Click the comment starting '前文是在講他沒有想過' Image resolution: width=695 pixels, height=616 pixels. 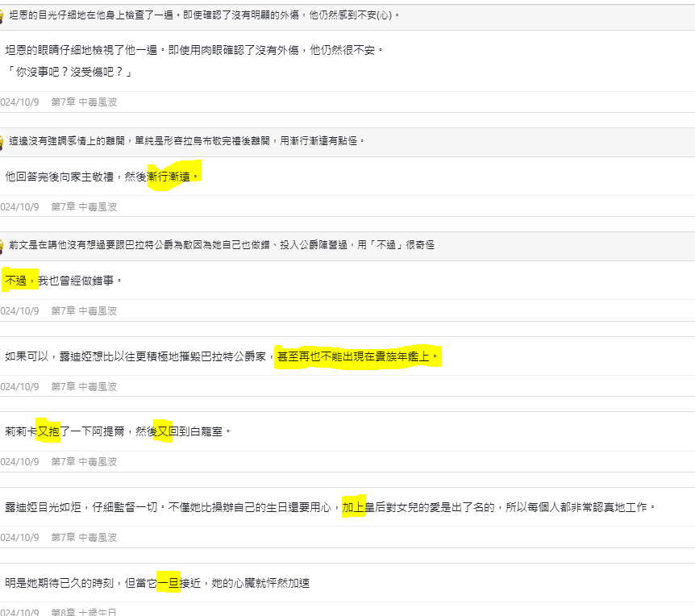coord(222,245)
